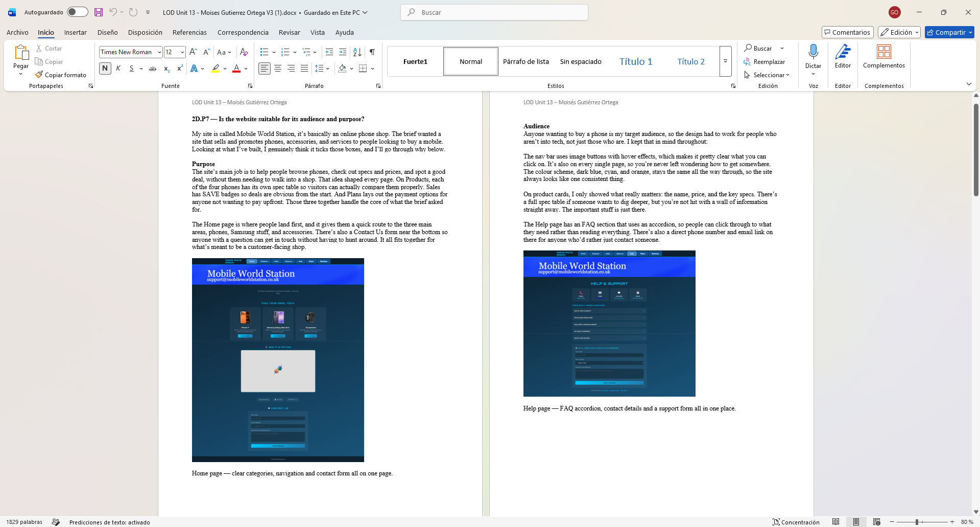Open the Seleccionar dropdown
This screenshot has width=980, height=527.
767,75
